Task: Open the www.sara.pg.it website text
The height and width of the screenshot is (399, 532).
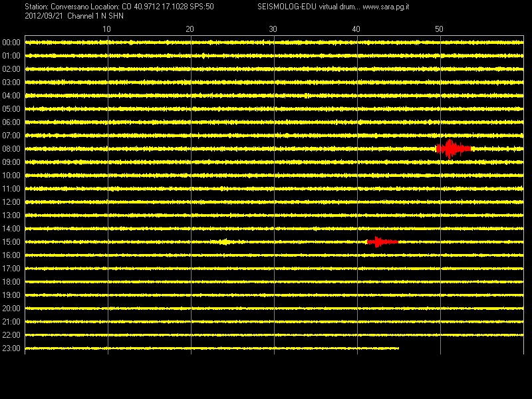Action: tap(386, 7)
